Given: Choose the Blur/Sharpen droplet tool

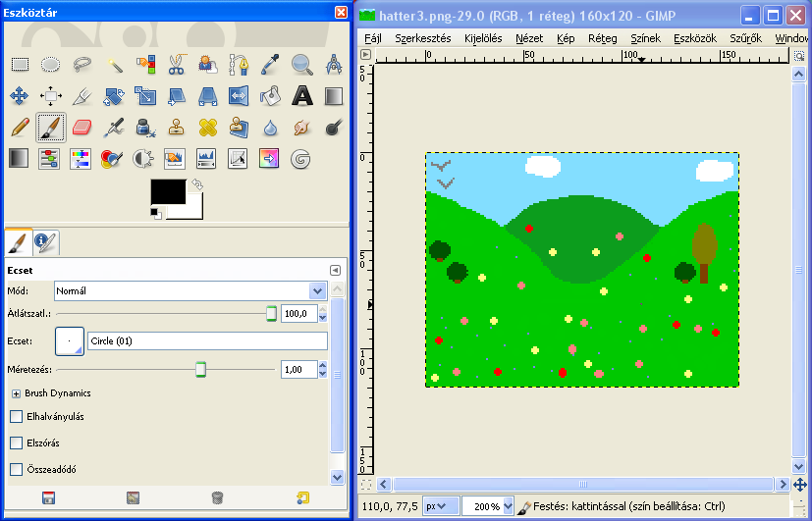Looking at the screenshot, I should 270,128.
